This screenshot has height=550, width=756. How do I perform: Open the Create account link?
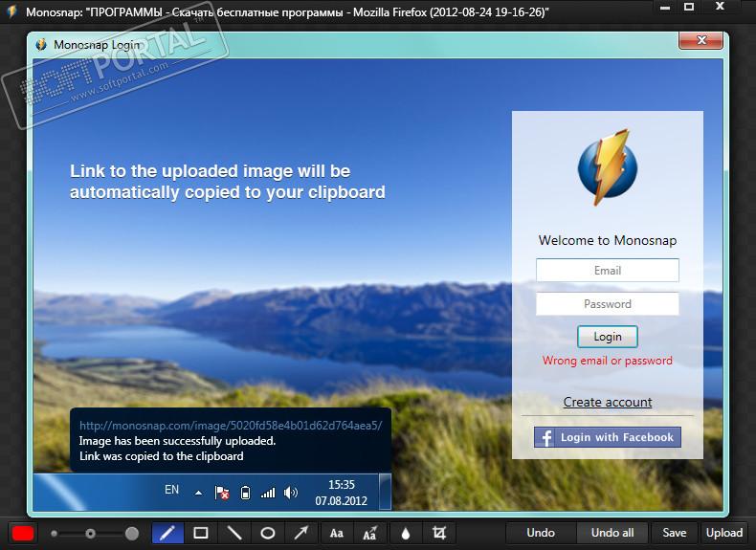[608, 402]
